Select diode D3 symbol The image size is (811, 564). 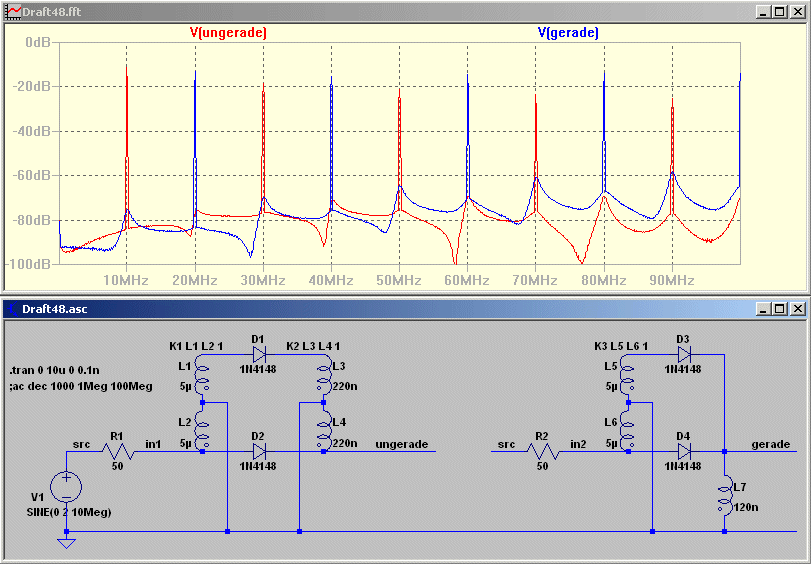pyautogui.click(x=684, y=354)
